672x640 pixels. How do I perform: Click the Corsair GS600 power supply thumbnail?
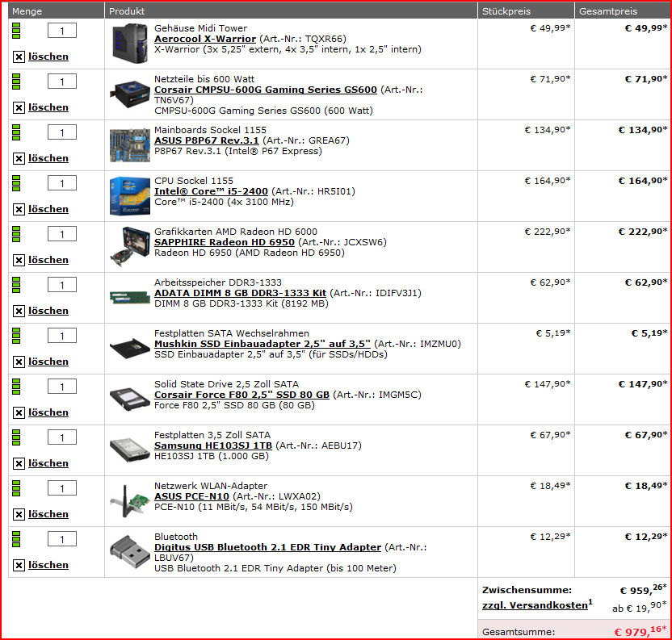pos(130,94)
